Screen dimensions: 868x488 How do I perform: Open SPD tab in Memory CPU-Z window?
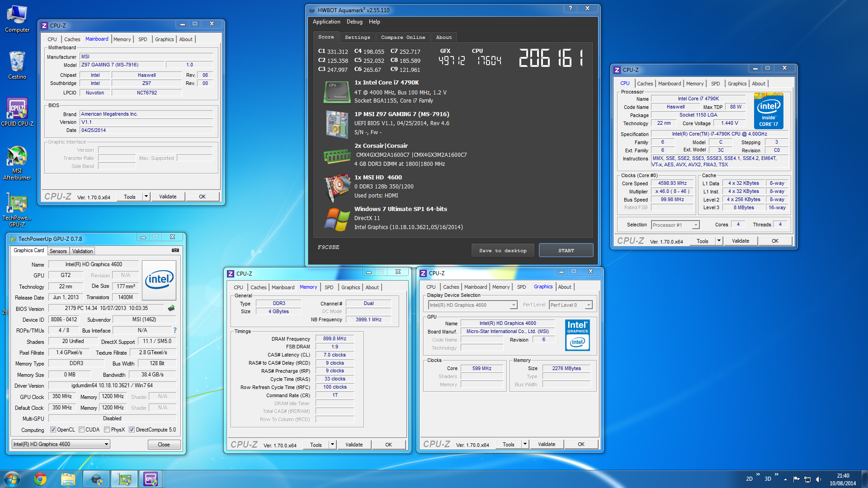coord(329,287)
